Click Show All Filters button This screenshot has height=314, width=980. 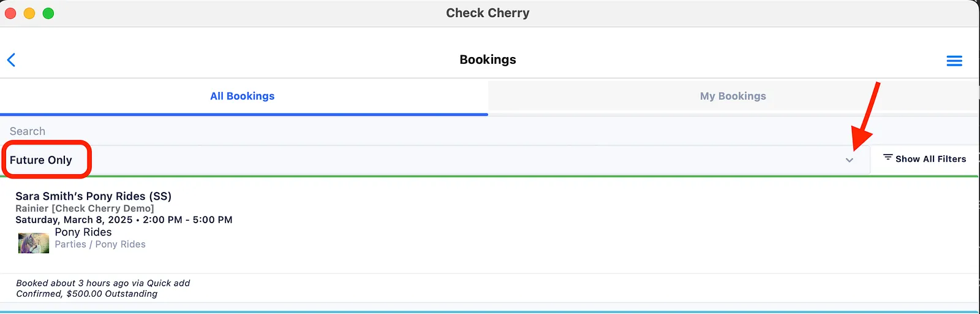(x=924, y=159)
